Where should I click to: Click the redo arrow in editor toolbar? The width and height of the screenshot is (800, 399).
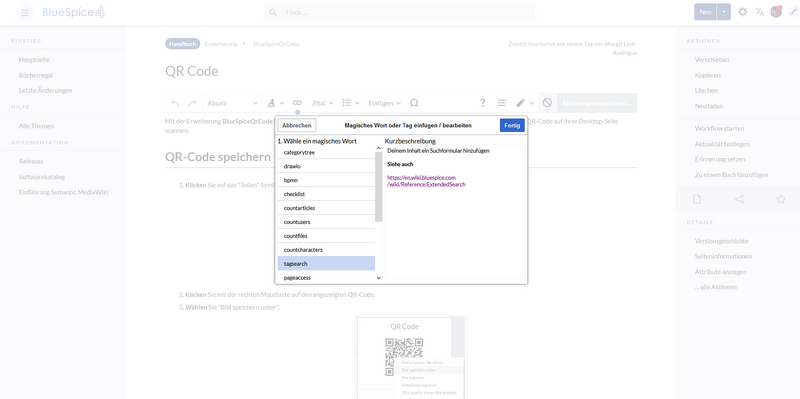[x=192, y=103]
